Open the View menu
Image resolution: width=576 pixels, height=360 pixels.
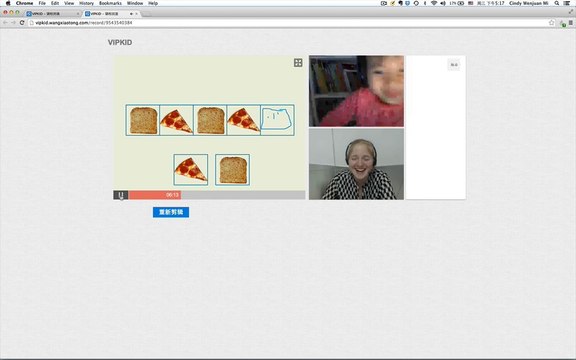click(69, 3)
